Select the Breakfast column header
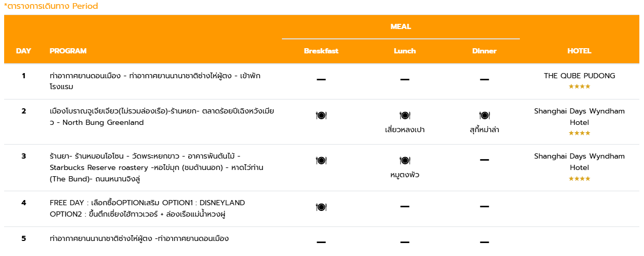 click(321, 51)
